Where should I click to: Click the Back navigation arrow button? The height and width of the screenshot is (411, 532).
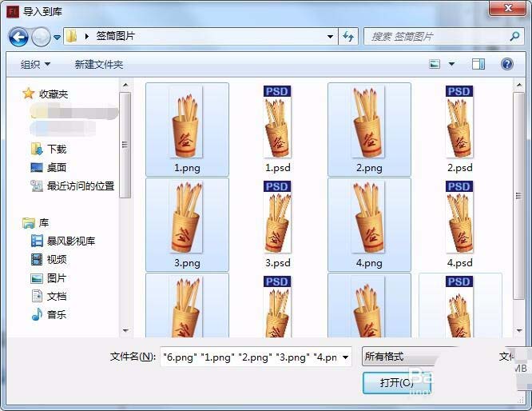pyautogui.click(x=18, y=37)
